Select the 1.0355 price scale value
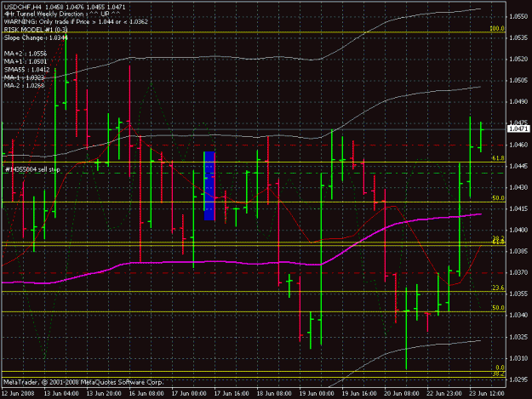 point(518,294)
